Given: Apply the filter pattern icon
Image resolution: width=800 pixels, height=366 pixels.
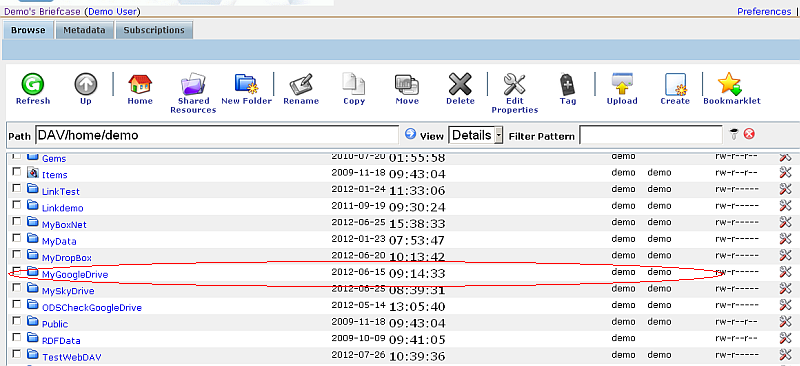Looking at the screenshot, I should click(x=734, y=134).
